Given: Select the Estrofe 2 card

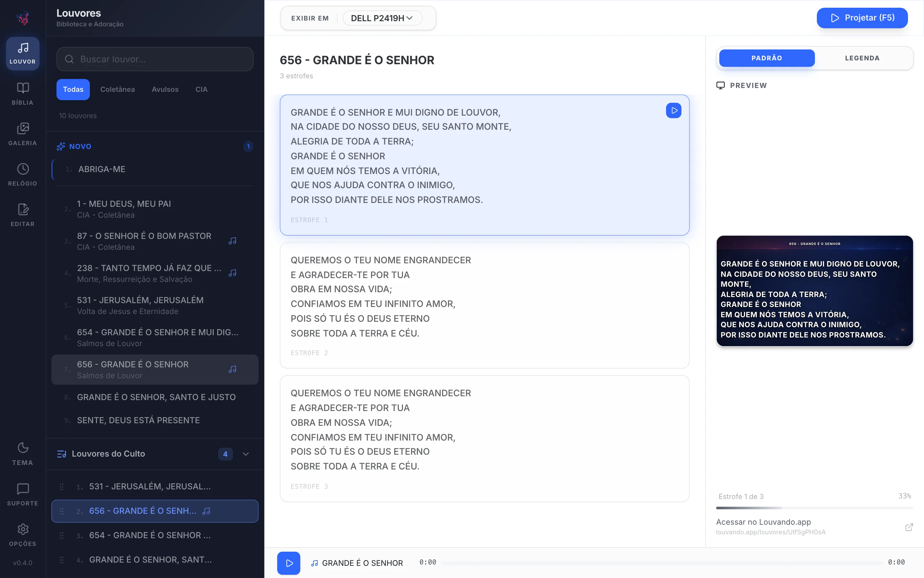Looking at the screenshot, I should click(484, 305).
